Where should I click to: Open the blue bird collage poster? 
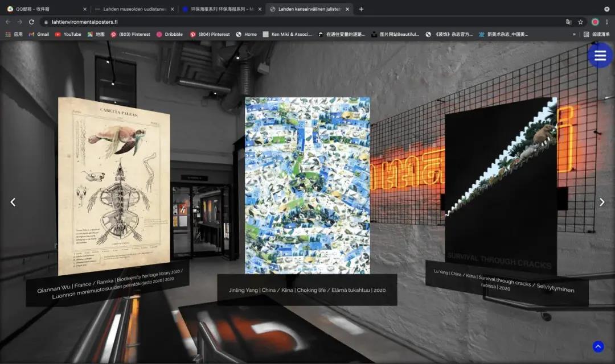click(307, 185)
